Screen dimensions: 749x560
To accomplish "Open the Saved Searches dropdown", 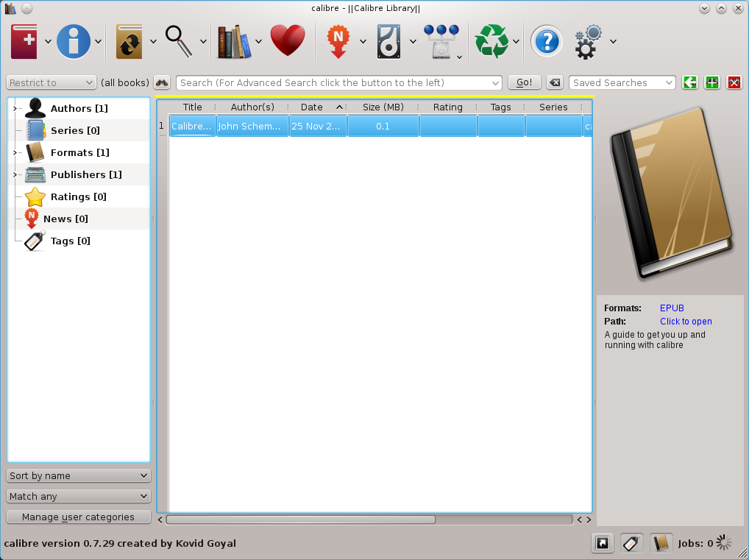I will (x=622, y=82).
